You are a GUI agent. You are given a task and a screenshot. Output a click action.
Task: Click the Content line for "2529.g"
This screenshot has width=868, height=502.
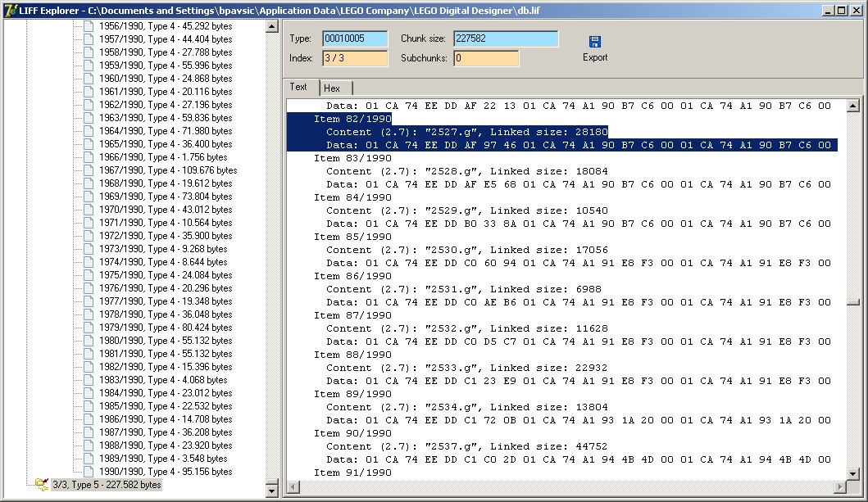tap(466, 210)
